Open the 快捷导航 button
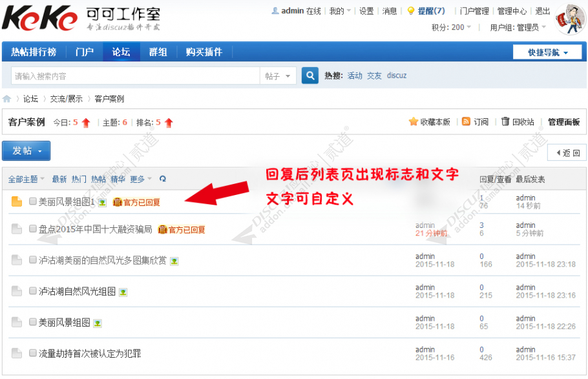The width and height of the screenshot is (588, 379). [x=547, y=52]
